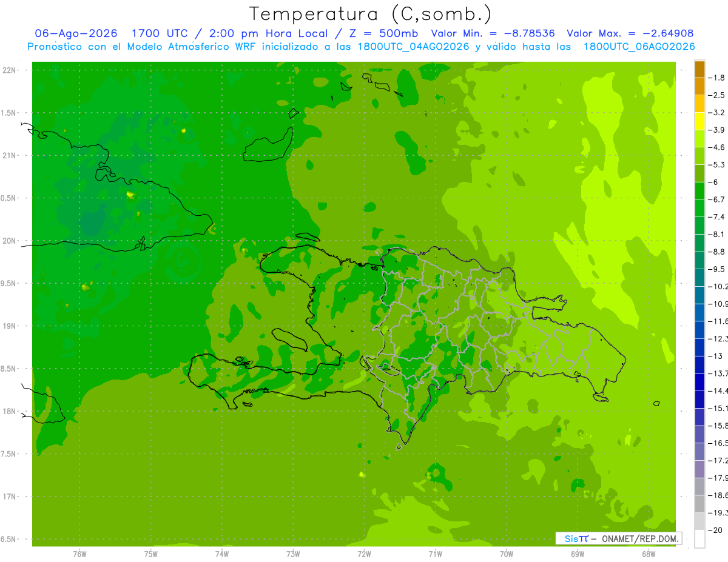Click the blue swatch between -13 and -13.7
728x562 pixels.
699,365
